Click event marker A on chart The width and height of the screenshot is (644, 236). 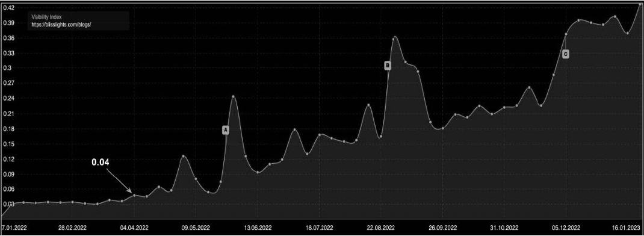click(x=226, y=130)
